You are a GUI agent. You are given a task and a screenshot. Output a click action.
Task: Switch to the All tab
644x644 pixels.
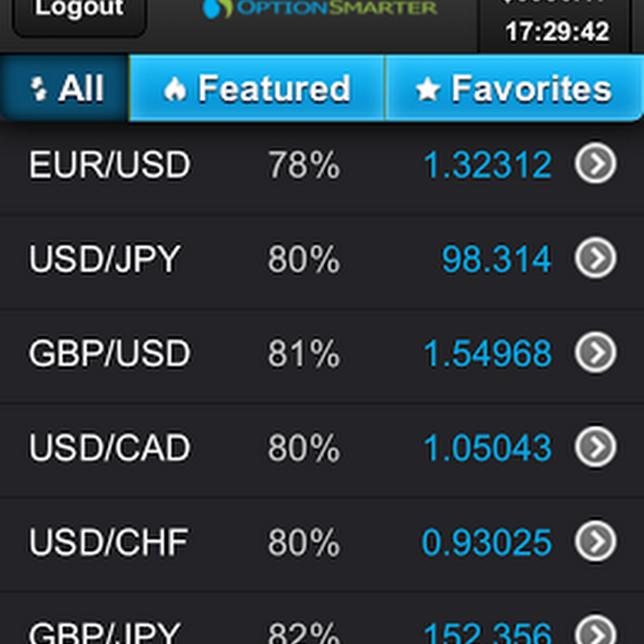(x=65, y=89)
